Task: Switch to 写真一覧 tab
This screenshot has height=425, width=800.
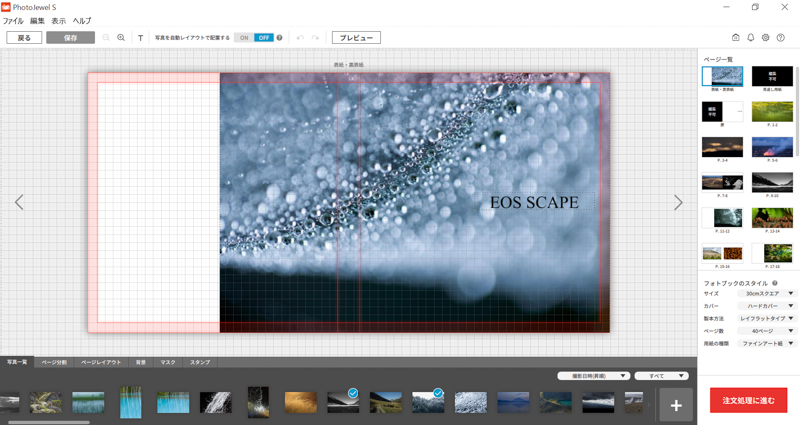Action: coord(17,362)
